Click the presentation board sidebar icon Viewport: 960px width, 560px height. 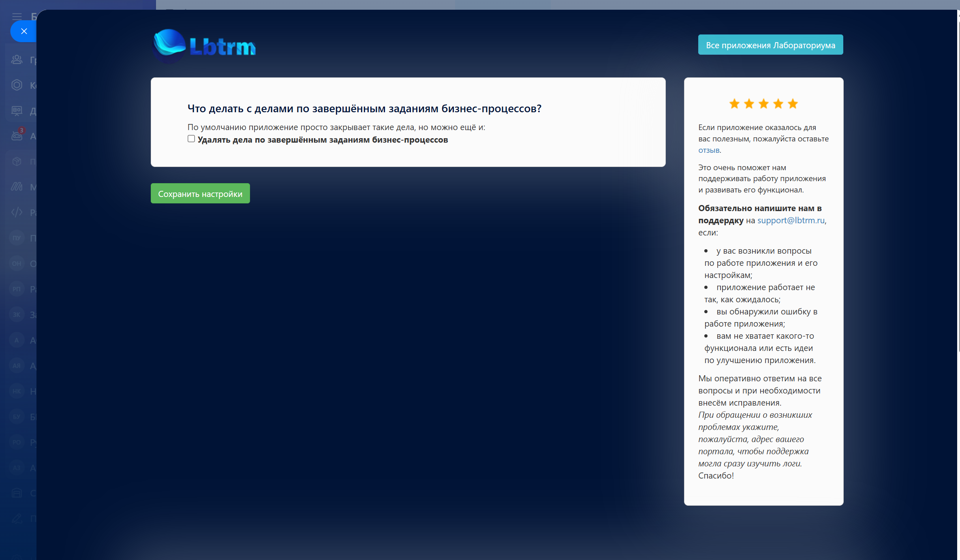click(x=17, y=110)
